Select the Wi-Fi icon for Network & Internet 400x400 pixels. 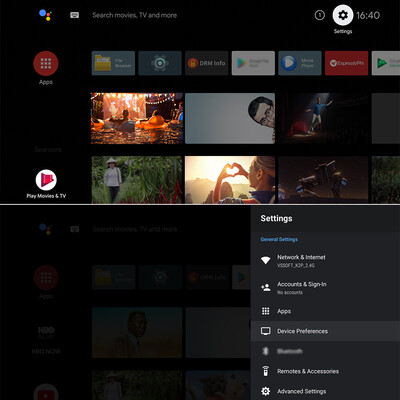point(266,260)
